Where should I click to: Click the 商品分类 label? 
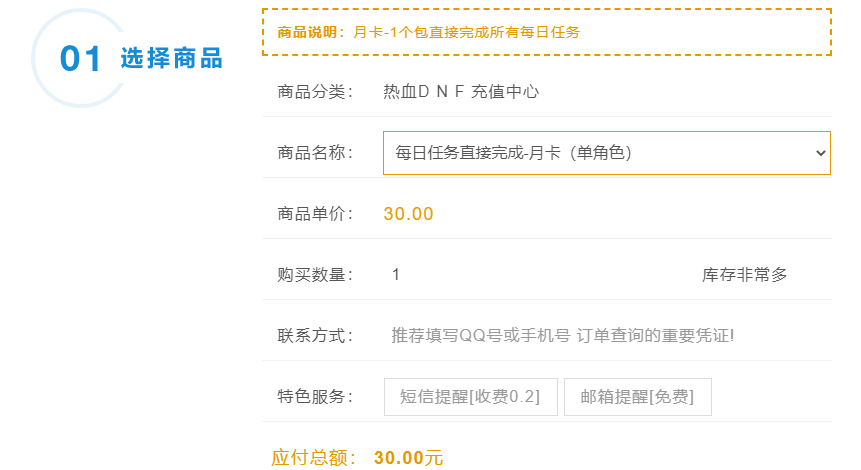click(x=315, y=92)
